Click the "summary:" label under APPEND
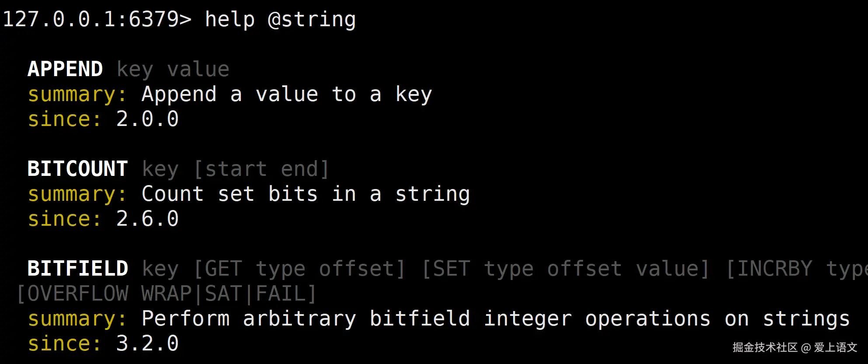This screenshot has width=868, height=364. click(77, 94)
